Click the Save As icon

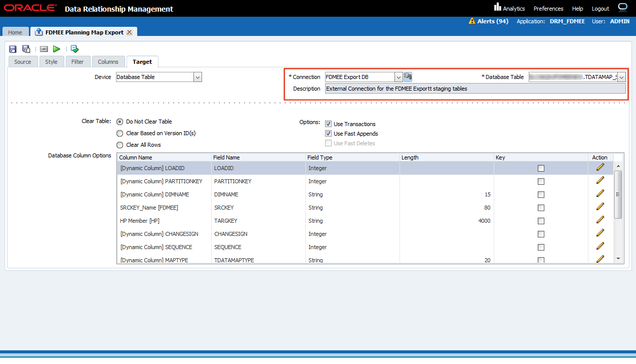coord(26,49)
